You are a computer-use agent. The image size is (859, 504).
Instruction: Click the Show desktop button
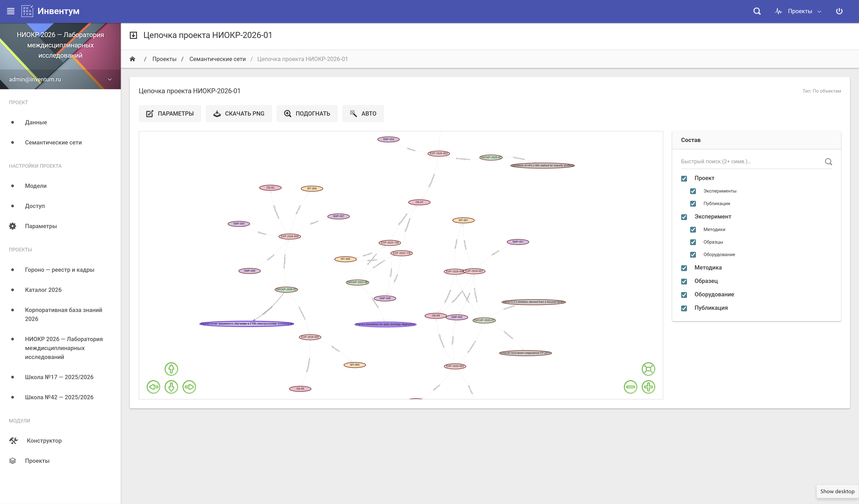[x=837, y=491]
